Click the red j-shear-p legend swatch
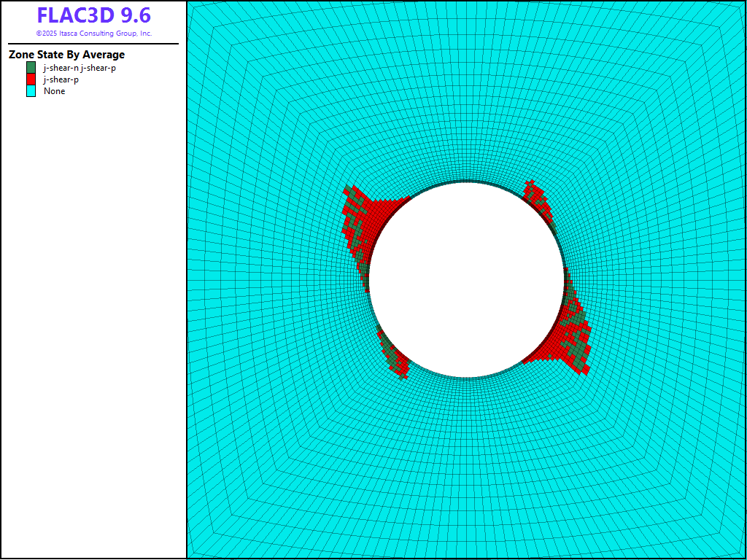747x560 pixels. coord(31,79)
